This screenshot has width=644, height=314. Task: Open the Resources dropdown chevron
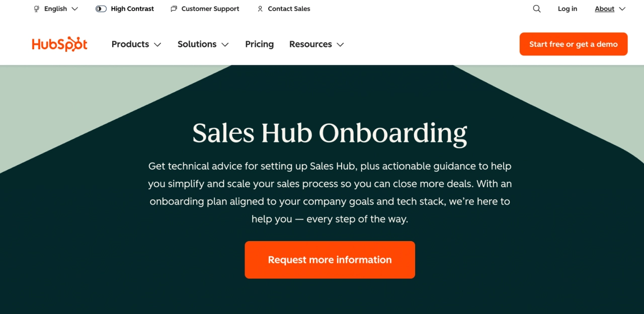[340, 44]
